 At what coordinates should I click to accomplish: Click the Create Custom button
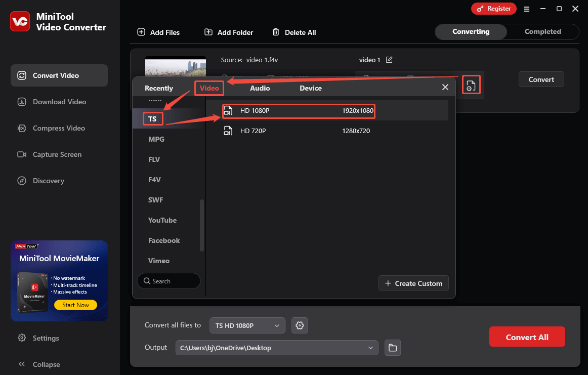point(413,283)
